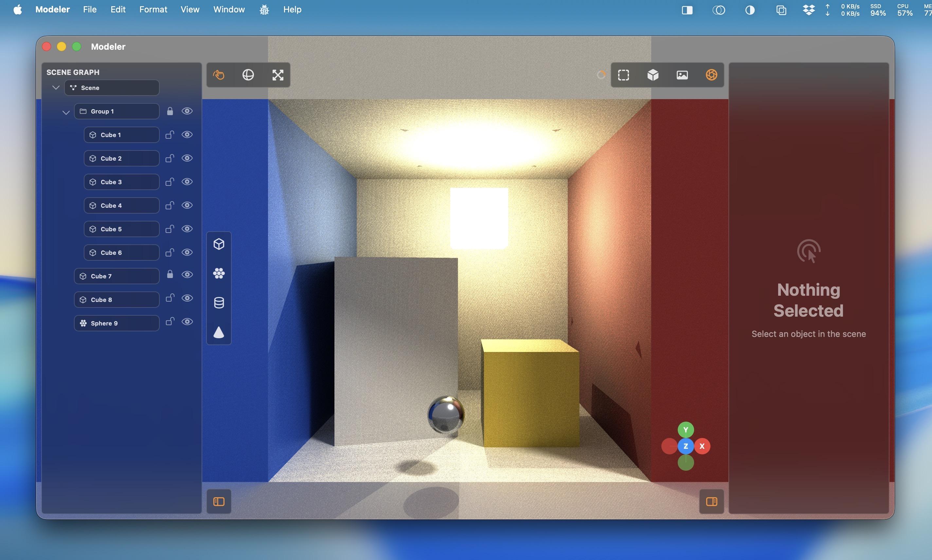
Task: Hide Cube 8 using its eye icon
Action: pos(187,298)
